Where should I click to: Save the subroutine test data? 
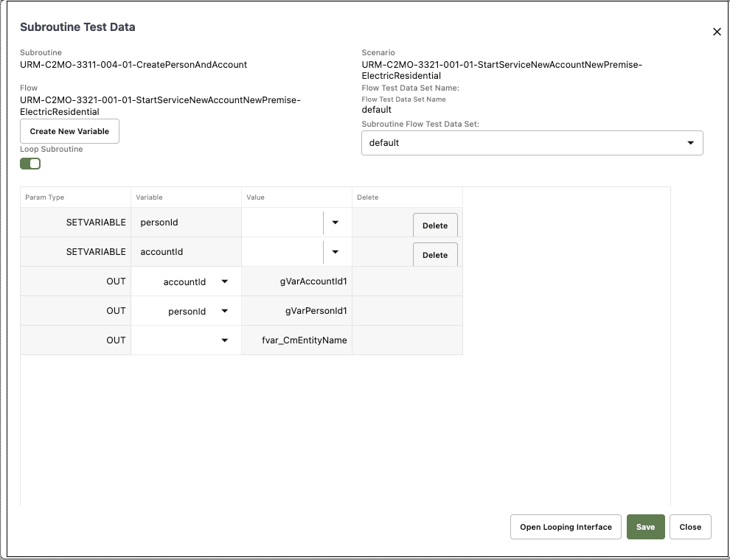tap(645, 527)
